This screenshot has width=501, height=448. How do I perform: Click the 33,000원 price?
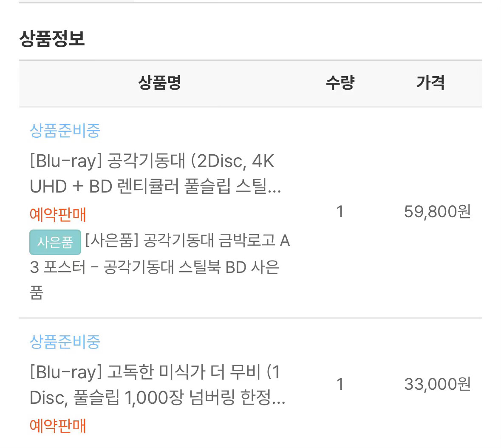point(437,384)
